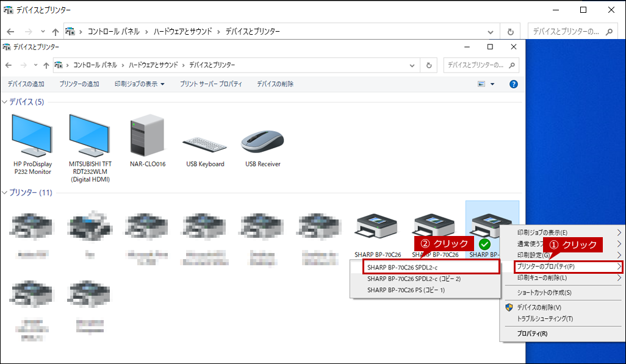This screenshot has width=626, height=364.
Task: Click the blue help question mark icon
Action: pos(514,84)
